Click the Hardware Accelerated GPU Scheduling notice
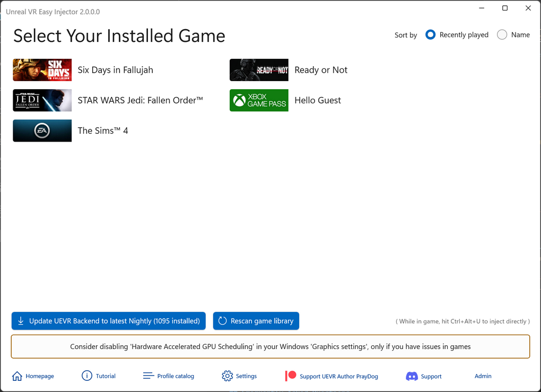 tap(270, 346)
